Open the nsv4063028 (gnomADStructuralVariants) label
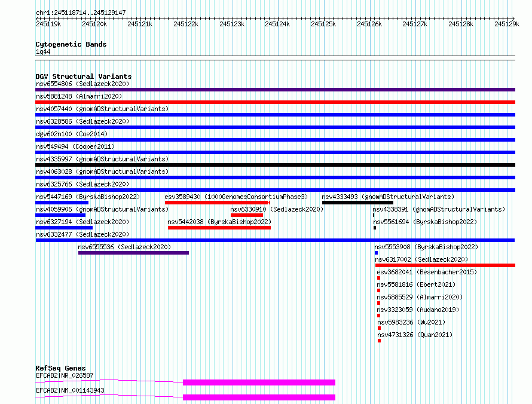The width and height of the screenshot is (532, 404). point(102,172)
